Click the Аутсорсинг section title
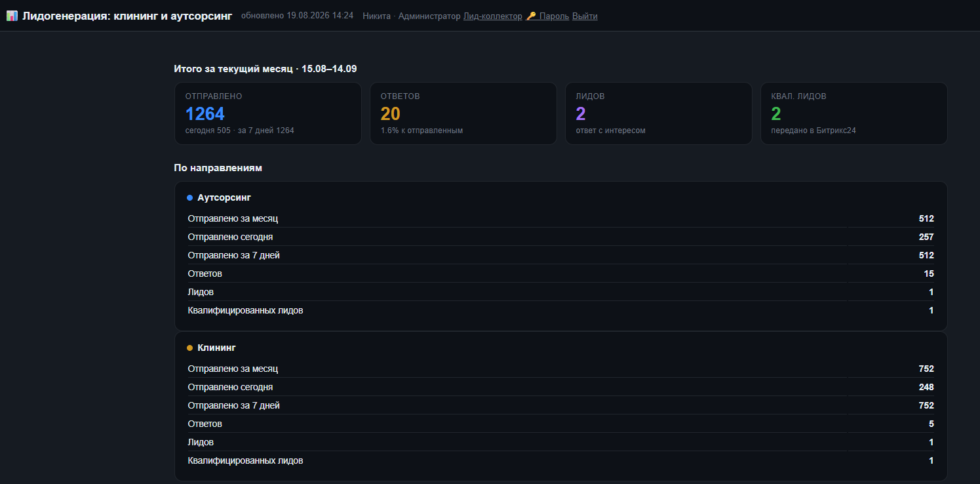 coord(224,197)
